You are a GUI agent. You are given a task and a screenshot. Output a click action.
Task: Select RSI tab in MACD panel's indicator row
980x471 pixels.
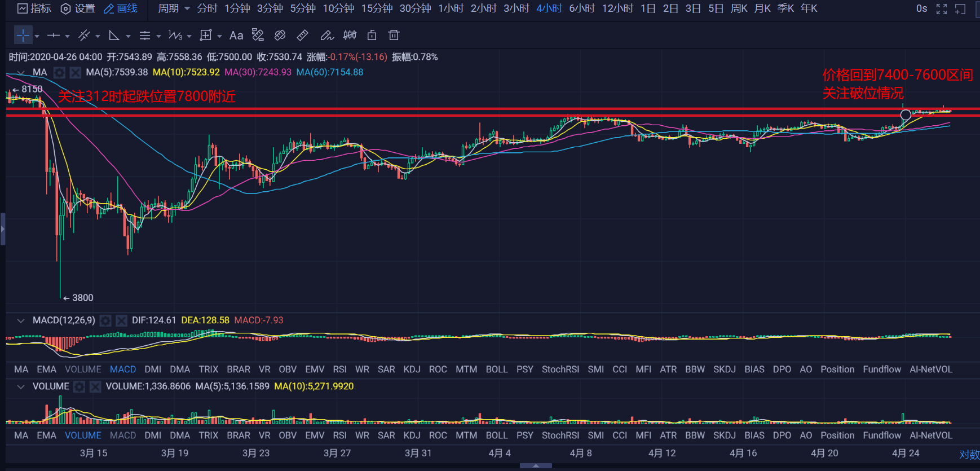coord(339,369)
